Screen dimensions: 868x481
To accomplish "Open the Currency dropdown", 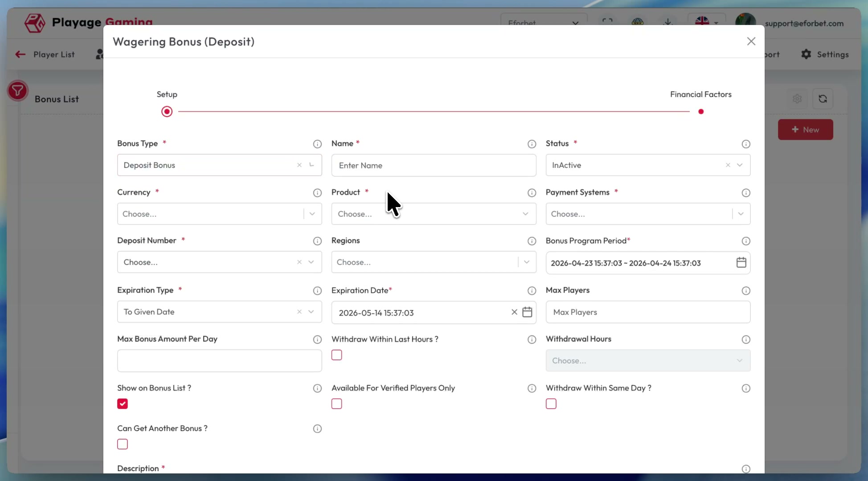I will [x=219, y=214].
